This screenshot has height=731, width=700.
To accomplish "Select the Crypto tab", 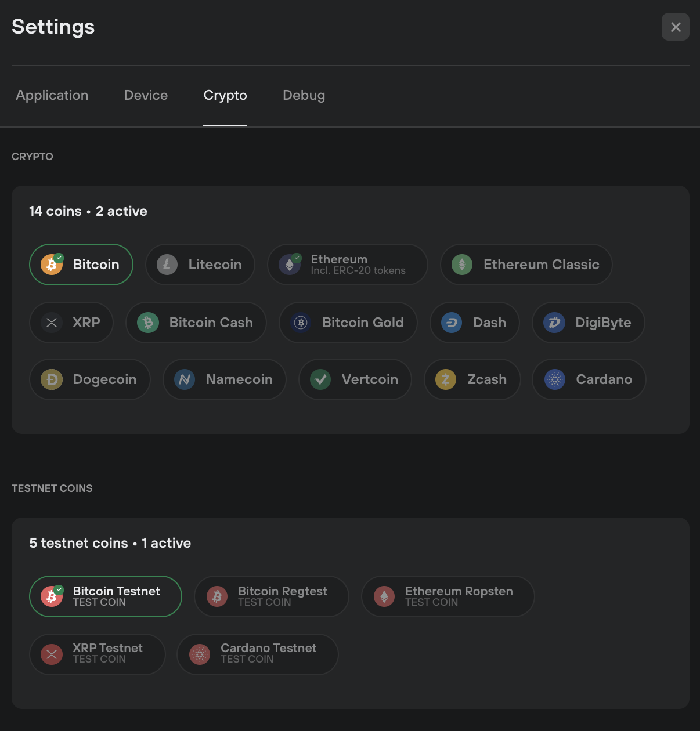I will click(225, 95).
